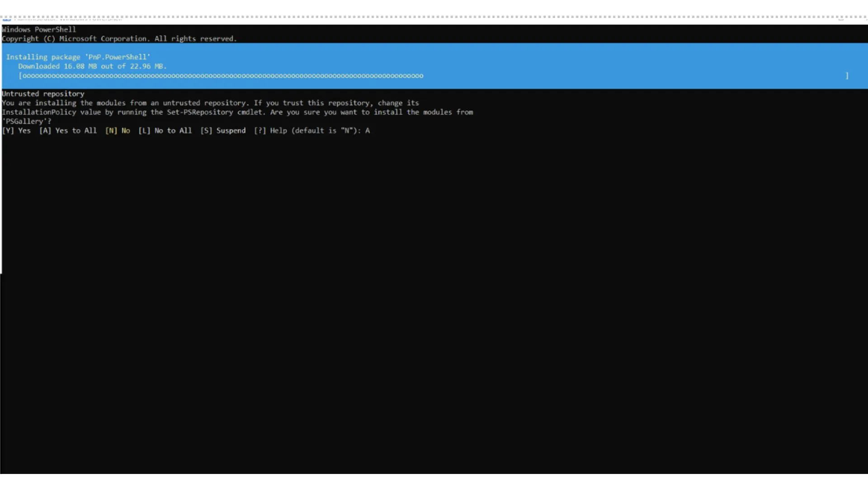
Task: Click 'Installing package PnP.PowerShell' text
Action: click(x=78, y=57)
